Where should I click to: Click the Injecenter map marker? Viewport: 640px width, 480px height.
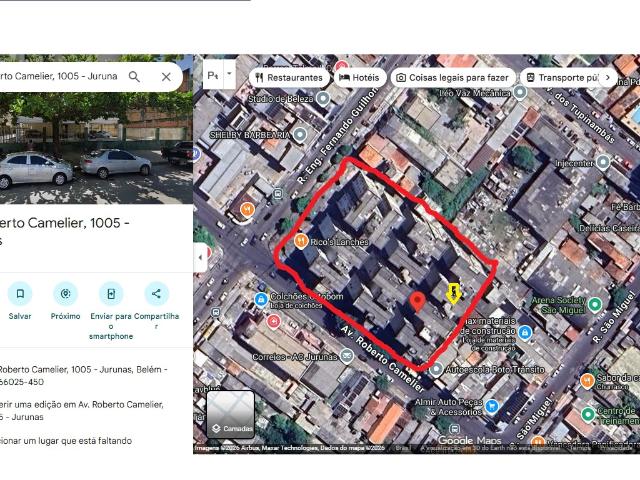(603, 162)
